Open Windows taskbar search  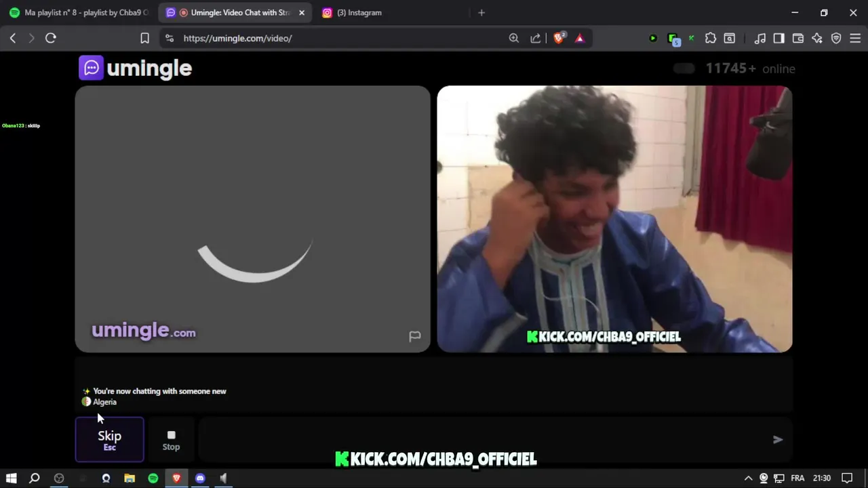point(35,479)
